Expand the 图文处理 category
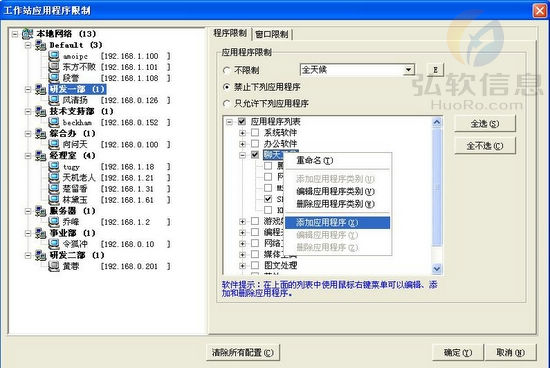Screen dimensions: 550x368 pyautogui.click(x=242, y=266)
